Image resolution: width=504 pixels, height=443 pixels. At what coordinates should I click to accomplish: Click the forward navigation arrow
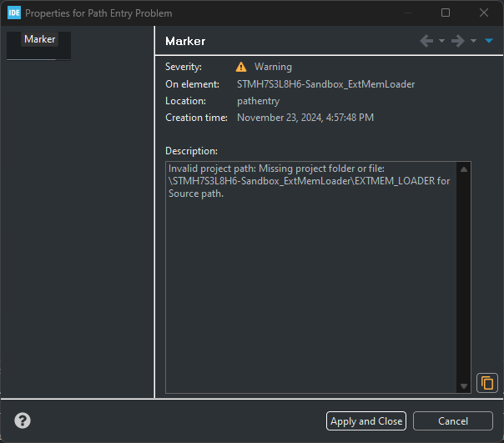pyautogui.click(x=457, y=41)
